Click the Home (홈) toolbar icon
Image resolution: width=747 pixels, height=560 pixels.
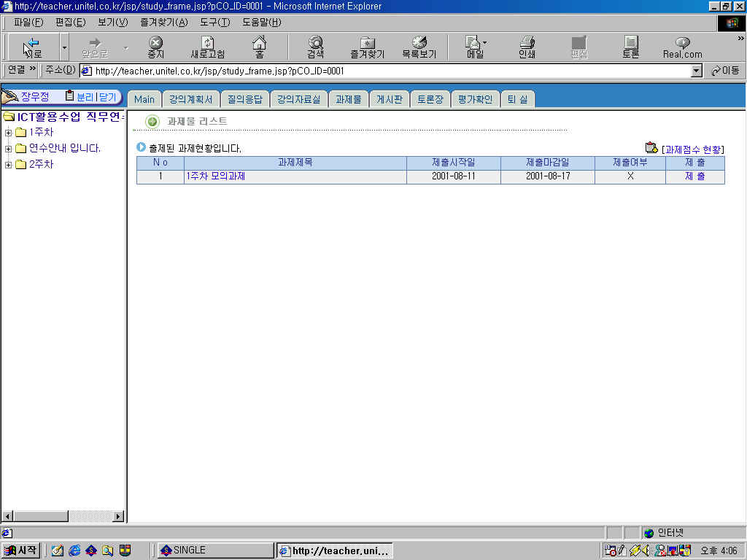point(259,47)
